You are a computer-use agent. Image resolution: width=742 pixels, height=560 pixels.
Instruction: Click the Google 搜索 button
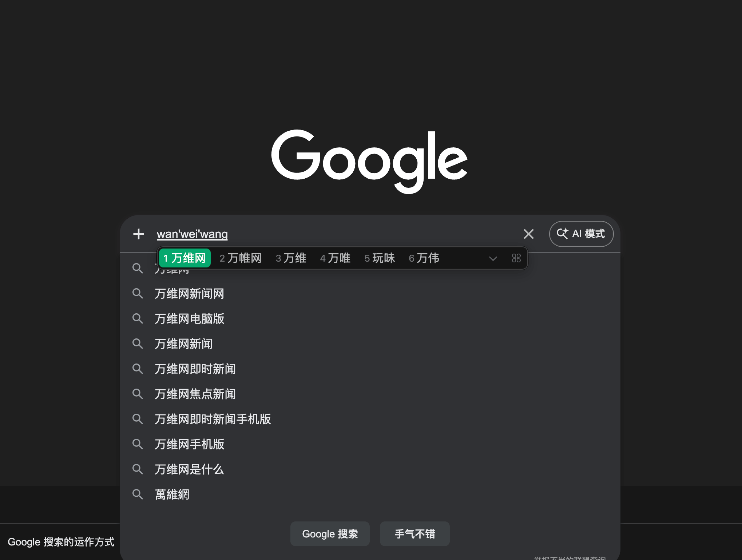(x=330, y=534)
